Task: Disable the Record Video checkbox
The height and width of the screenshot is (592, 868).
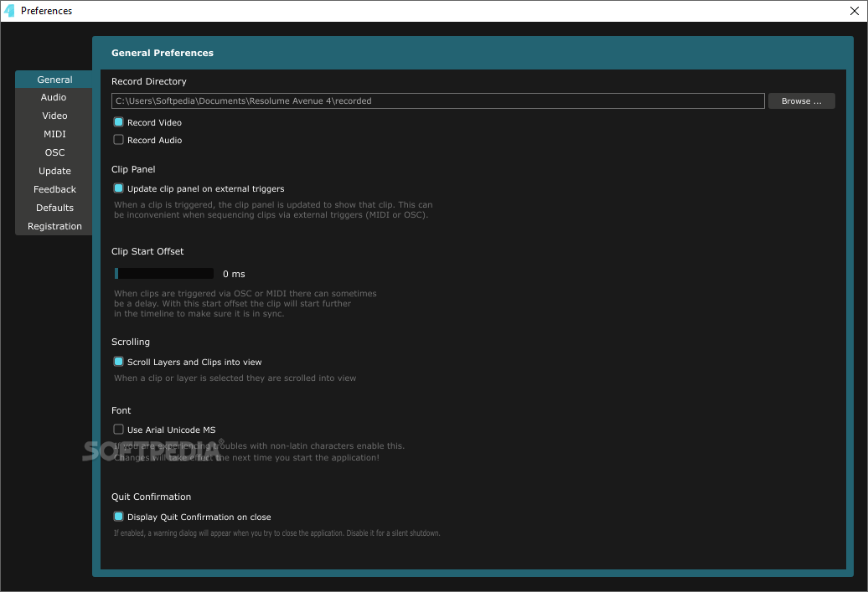Action: 118,122
